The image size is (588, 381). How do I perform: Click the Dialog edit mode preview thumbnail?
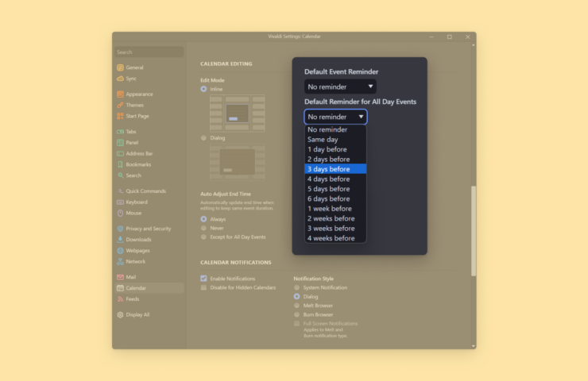237,162
